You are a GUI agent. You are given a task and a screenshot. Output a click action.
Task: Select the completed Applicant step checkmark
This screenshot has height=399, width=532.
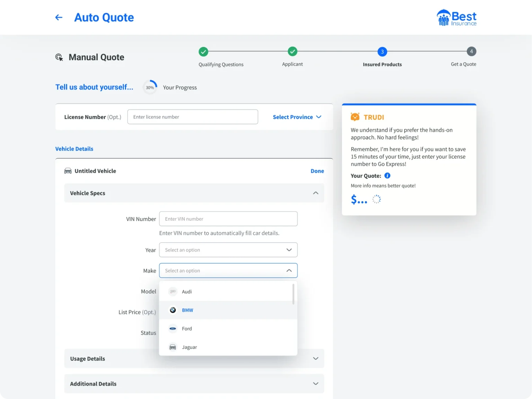(293, 52)
